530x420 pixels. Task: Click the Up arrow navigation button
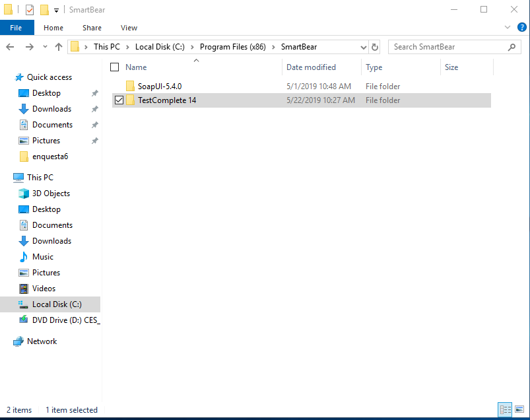coord(59,47)
